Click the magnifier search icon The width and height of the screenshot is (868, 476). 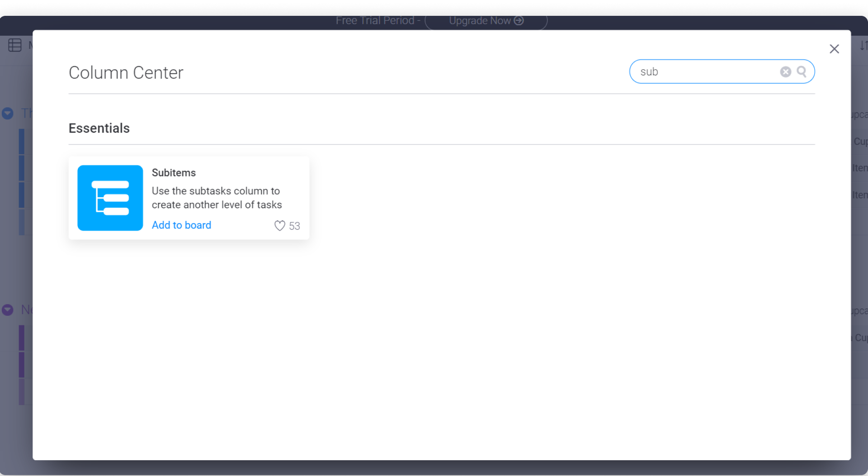click(x=802, y=71)
